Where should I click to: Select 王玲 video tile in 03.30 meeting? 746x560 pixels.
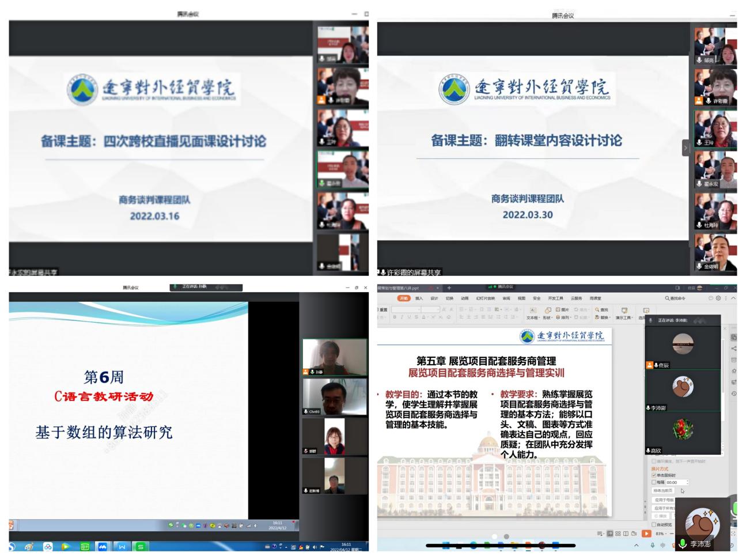(x=715, y=128)
